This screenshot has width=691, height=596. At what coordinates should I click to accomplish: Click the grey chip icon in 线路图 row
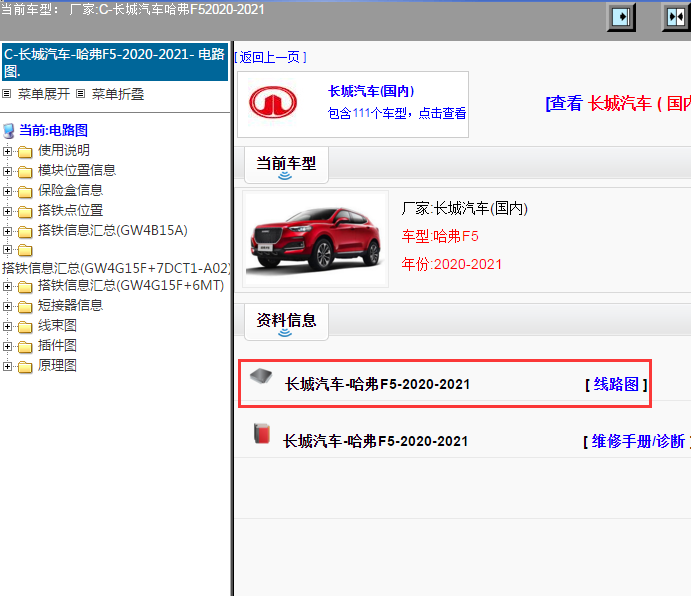[261, 376]
